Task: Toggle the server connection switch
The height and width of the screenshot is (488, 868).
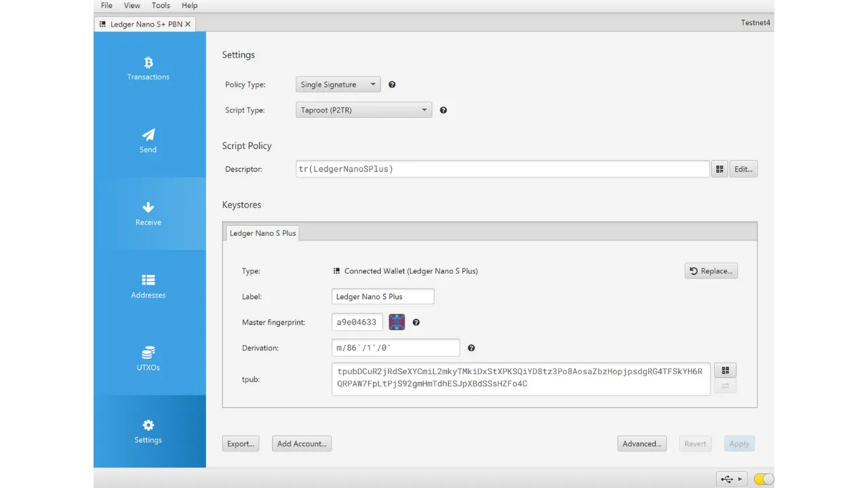Action: coord(764,479)
